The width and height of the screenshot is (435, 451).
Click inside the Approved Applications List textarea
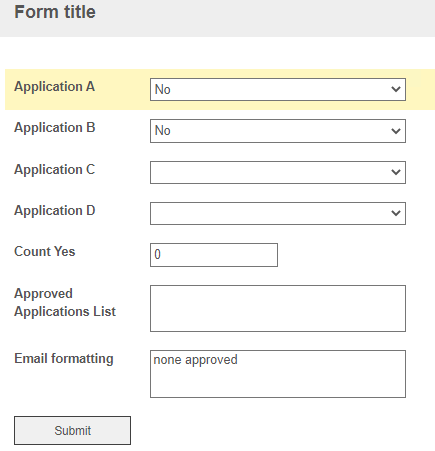point(278,308)
